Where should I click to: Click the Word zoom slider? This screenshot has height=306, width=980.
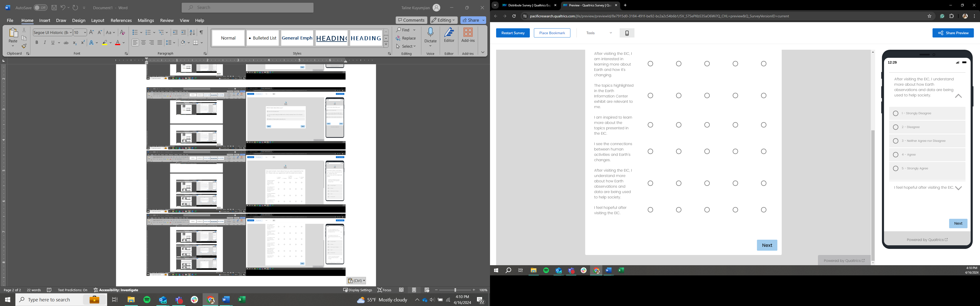click(455, 290)
